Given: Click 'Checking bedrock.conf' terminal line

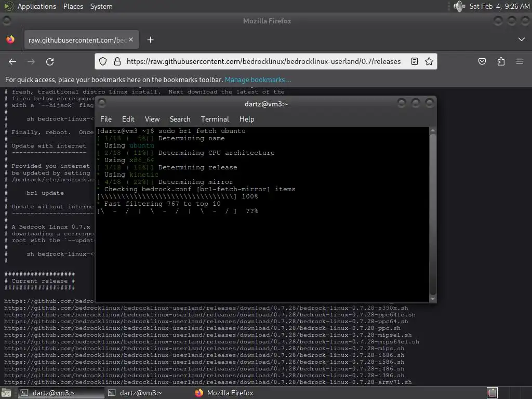Looking at the screenshot, I should (x=199, y=189).
